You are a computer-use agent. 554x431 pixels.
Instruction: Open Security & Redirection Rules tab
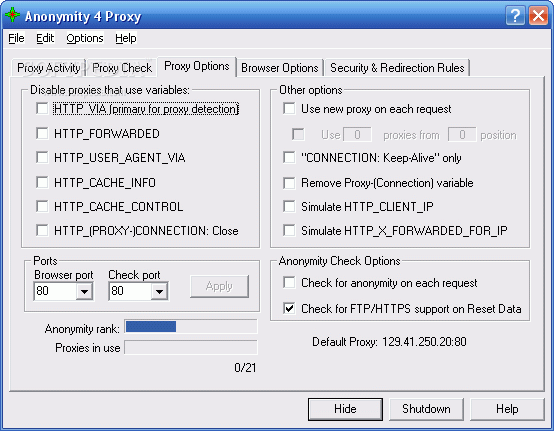click(x=397, y=68)
